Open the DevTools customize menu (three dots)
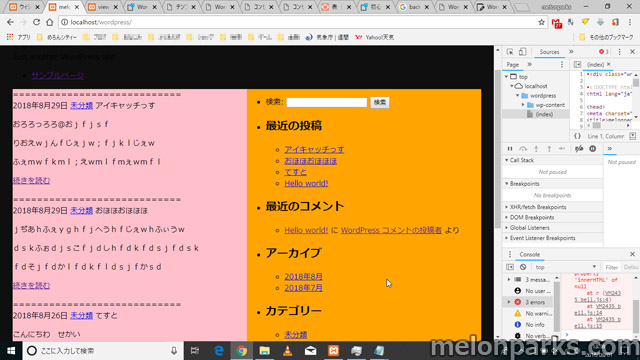 (620, 52)
